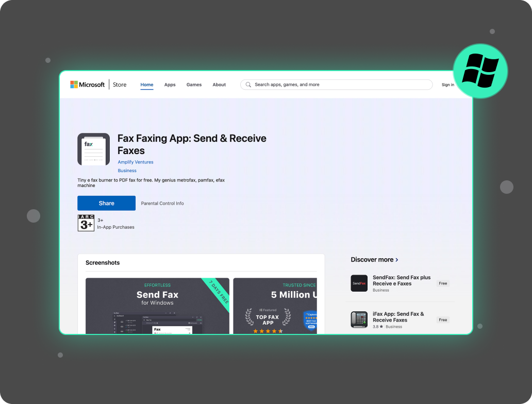Click the iFax App phone icon
Viewport: 532px width, 404px height.
359,319
